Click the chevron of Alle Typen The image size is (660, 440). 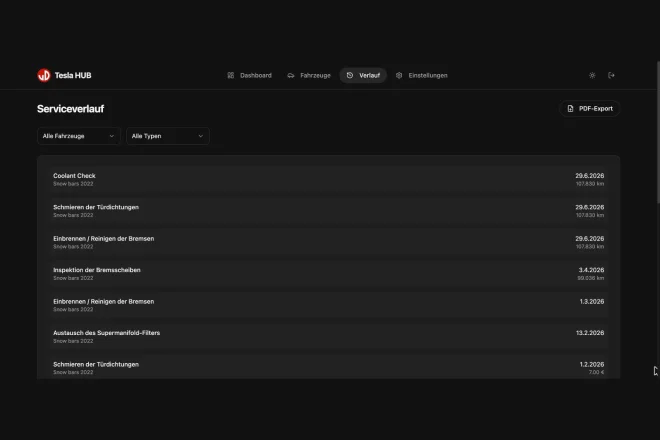(x=201, y=136)
